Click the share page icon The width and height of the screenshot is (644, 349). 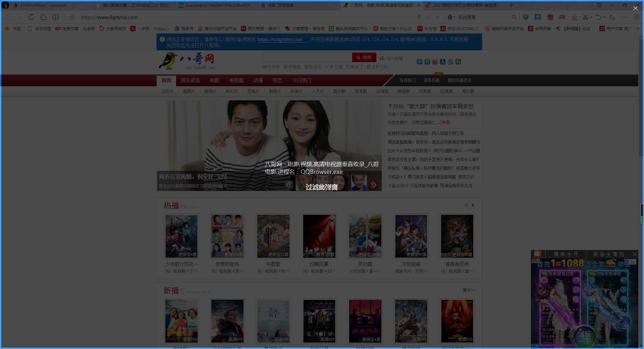[428, 17]
